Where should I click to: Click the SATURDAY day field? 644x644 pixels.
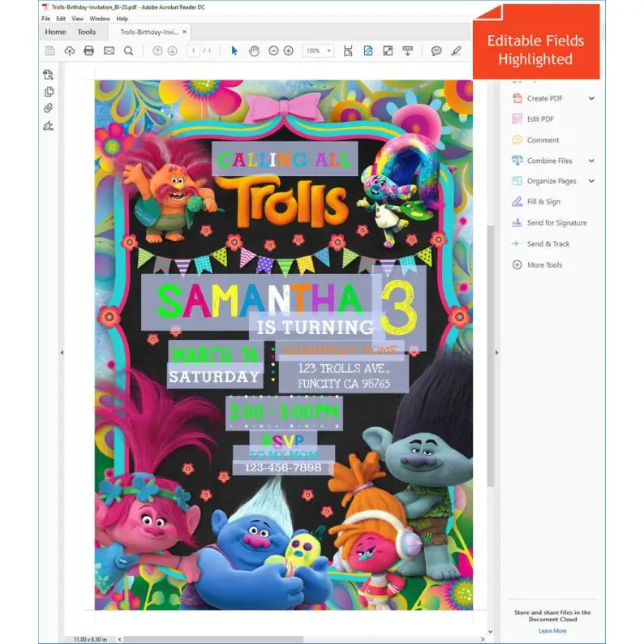point(216,376)
